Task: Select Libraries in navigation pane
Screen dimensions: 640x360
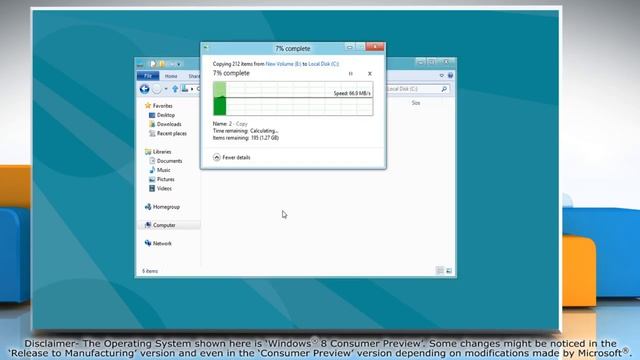Action: pos(162,151)
